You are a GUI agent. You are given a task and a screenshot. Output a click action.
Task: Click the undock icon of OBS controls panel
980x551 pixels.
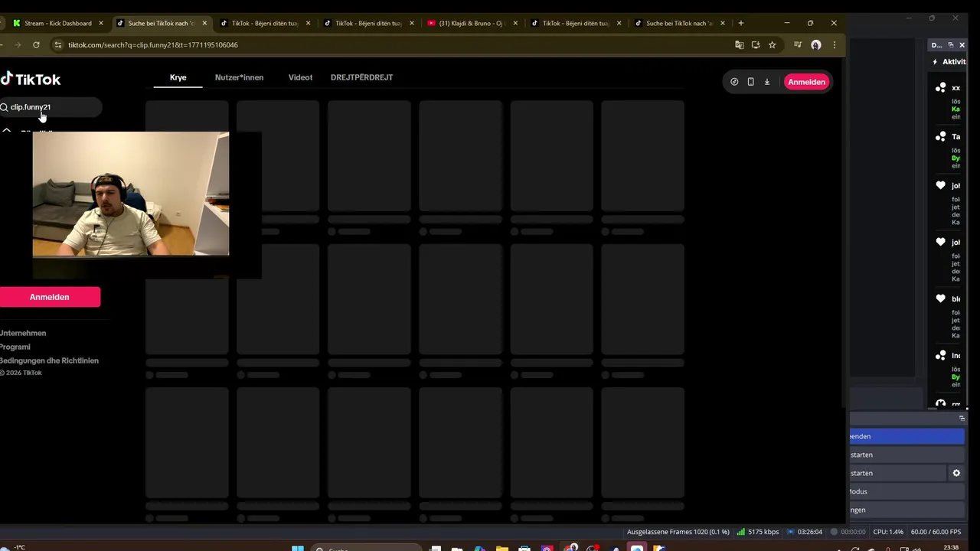pyautogui.click(x=962, y=418)
